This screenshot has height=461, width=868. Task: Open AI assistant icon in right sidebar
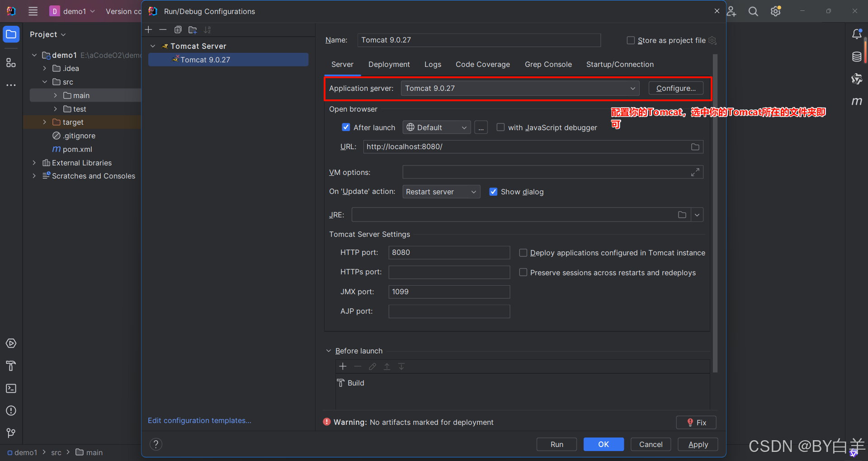(857, 79)
